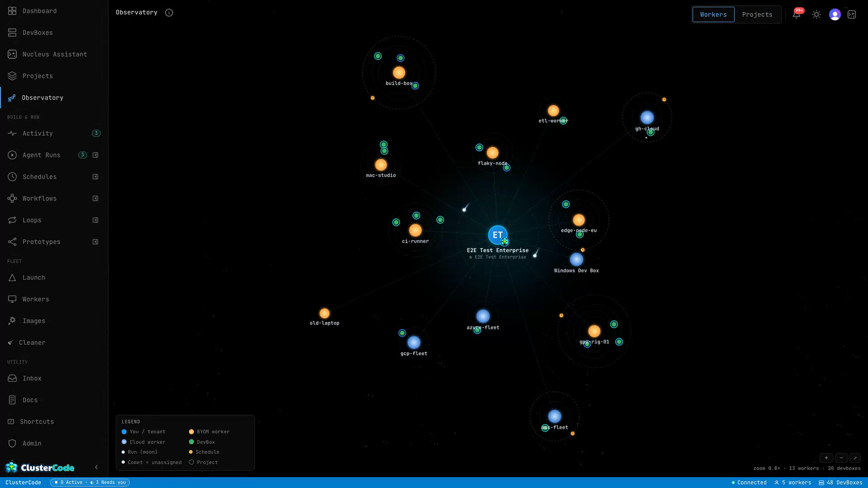Open the Inbox
The image size is (868, 488).
(54, 378)
